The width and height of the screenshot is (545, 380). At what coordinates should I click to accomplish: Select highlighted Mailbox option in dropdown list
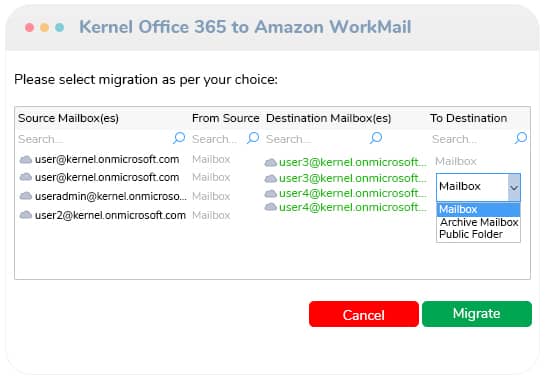[x=478, y=210]
